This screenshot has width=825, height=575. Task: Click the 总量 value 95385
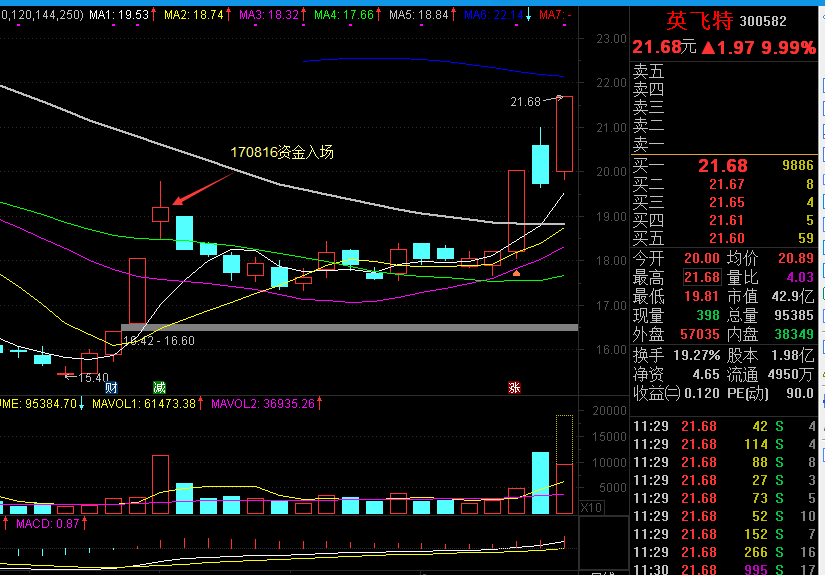click(x=794, y=315)
